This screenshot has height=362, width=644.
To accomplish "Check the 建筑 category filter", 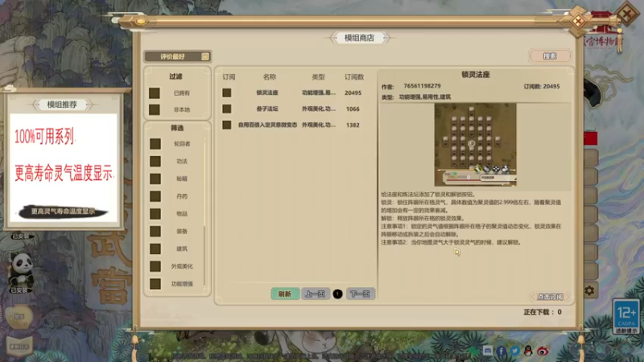I will (x=155, y=249).
